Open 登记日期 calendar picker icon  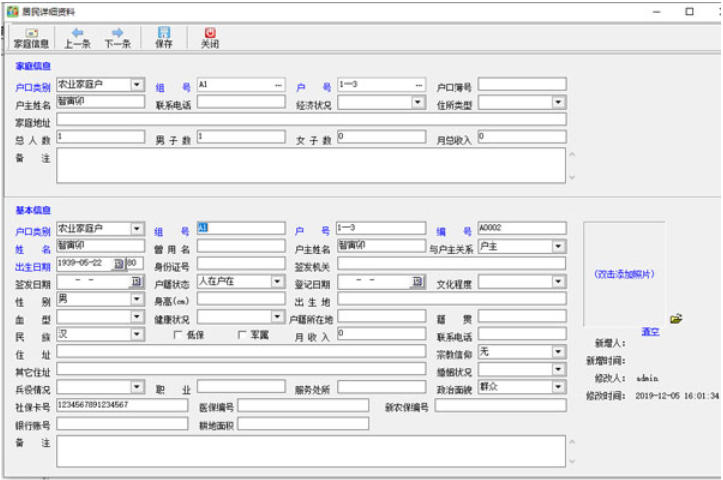coord(417,281)
